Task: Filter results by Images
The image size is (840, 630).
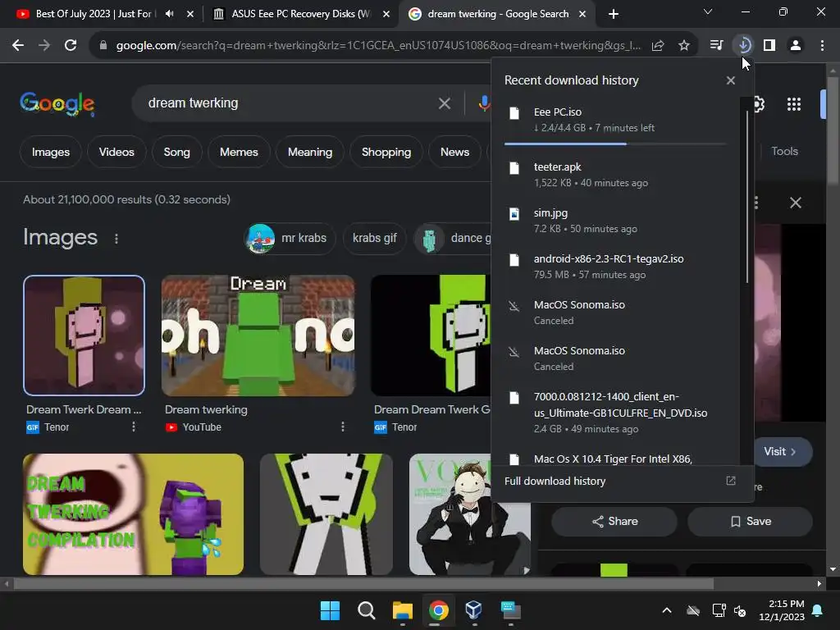Action: tap(50, 152)
